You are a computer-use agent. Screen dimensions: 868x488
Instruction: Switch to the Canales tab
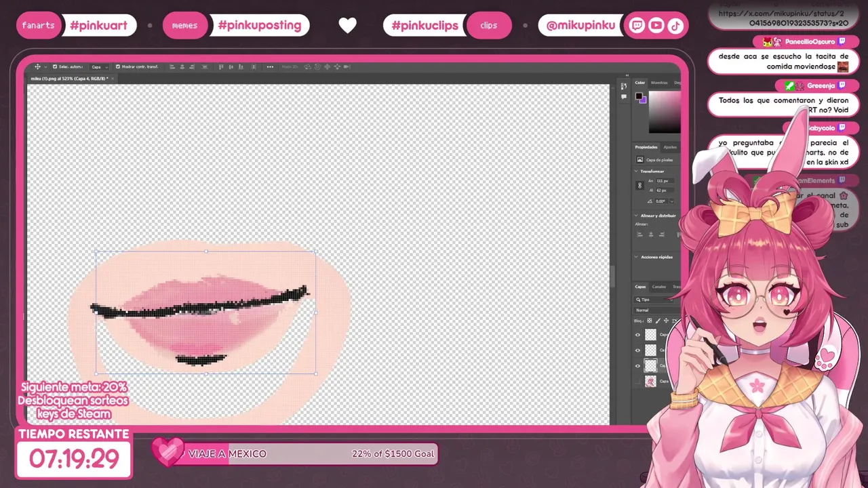click(x=659, y=287)
